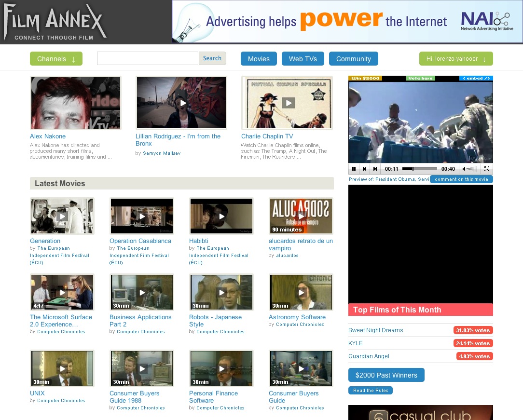The width and height of the screenshot is (523, 420).
Task: Seek along the video progress bar
Action: (x=420, y=169)
